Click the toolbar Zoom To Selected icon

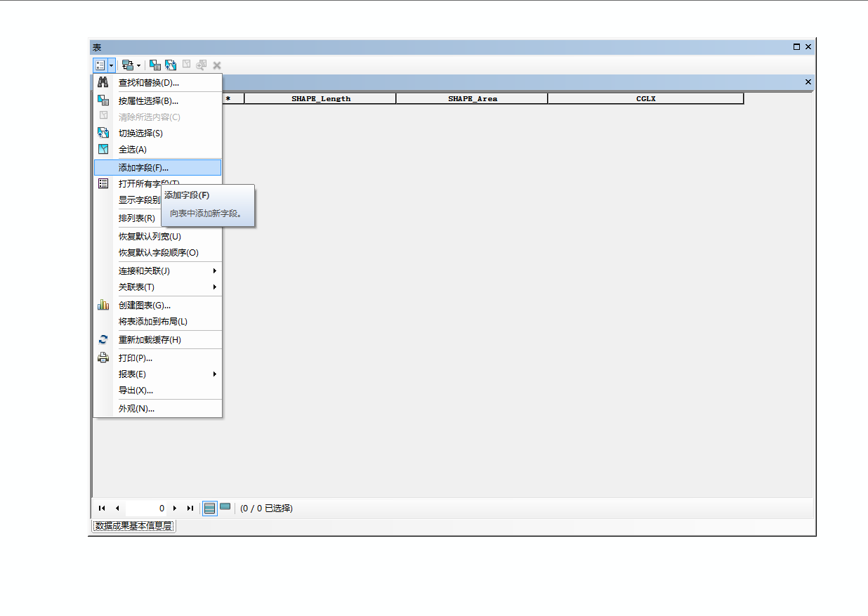tap(202, 65)
